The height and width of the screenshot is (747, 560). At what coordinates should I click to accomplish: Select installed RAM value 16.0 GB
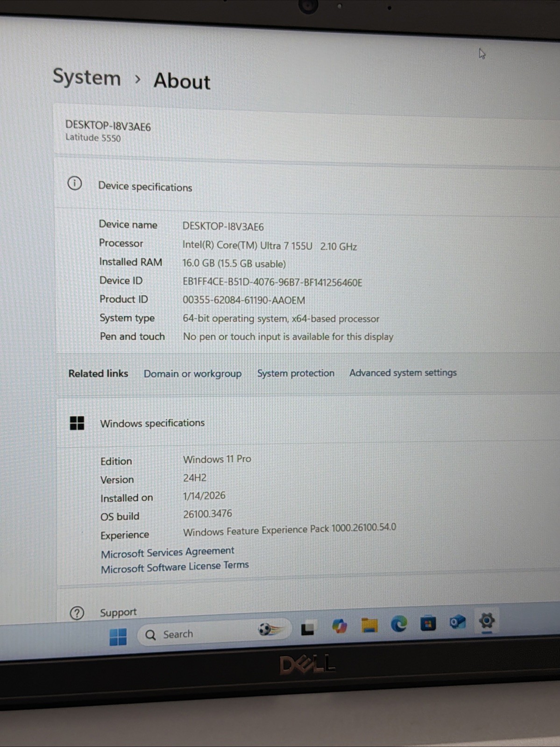(x=234, y=263)
